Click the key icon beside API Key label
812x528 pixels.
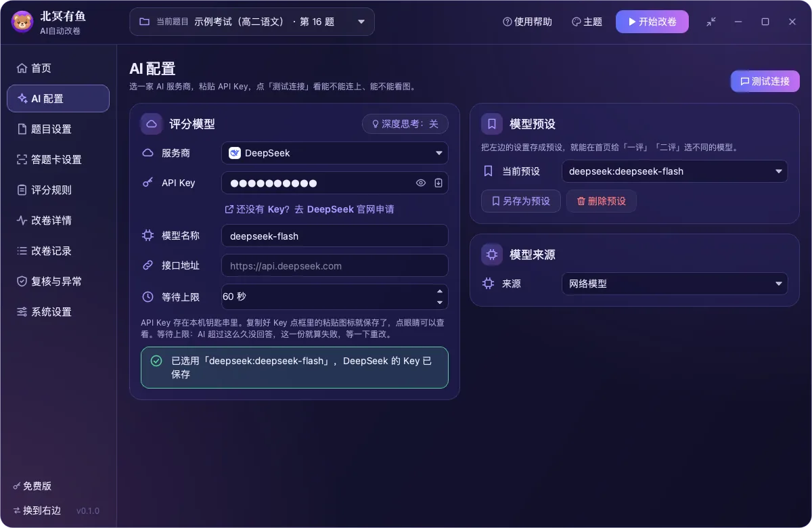point(148,183)
